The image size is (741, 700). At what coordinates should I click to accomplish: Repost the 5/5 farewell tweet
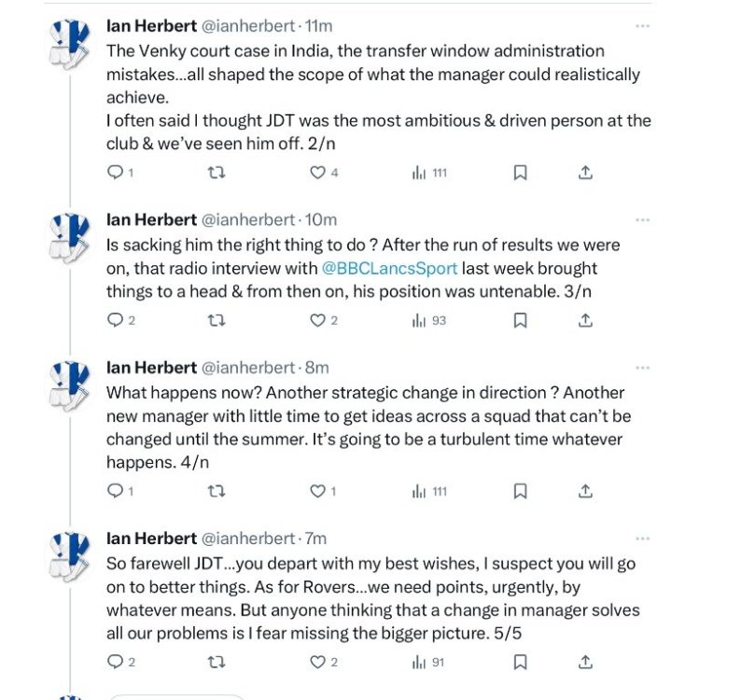pos(217,662)
